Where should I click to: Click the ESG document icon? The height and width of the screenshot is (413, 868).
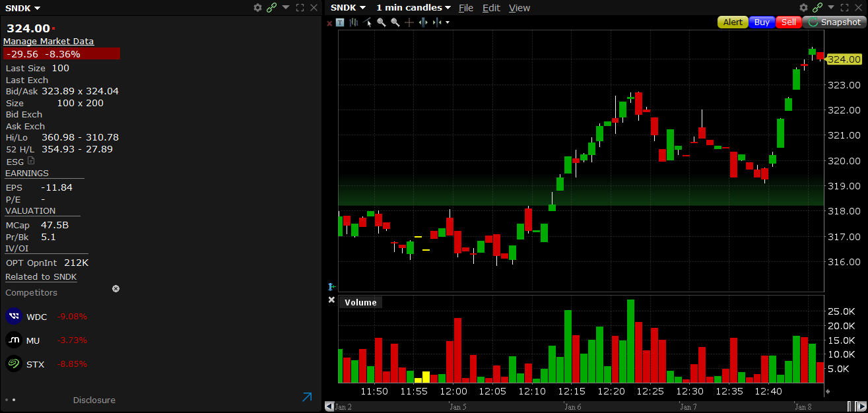click(31, 160)
